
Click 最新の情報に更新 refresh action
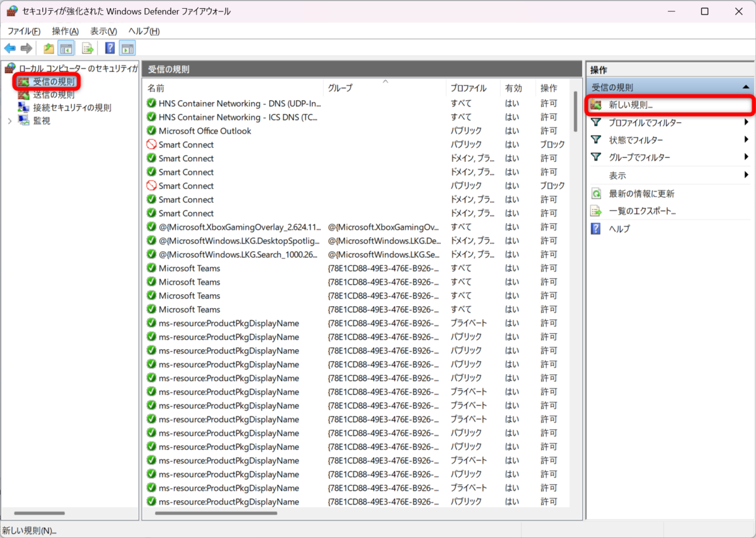641,193
